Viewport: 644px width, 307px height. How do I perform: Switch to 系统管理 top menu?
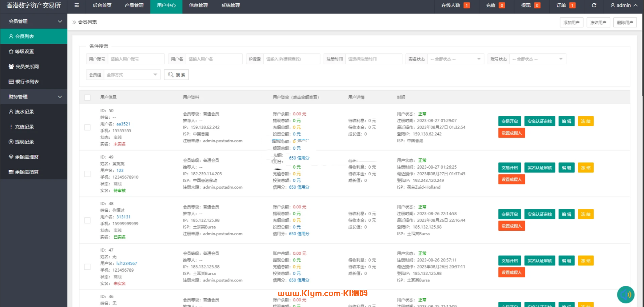click(x=230, y=5)
